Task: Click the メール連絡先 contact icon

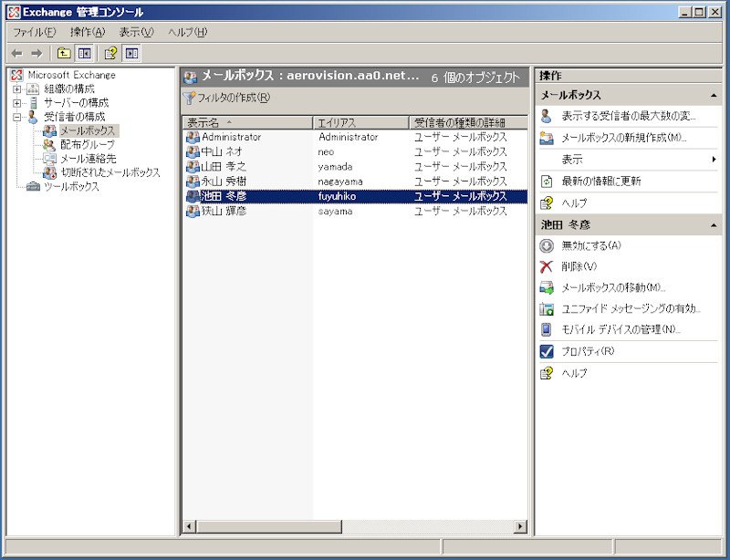Action: point(49,159)
